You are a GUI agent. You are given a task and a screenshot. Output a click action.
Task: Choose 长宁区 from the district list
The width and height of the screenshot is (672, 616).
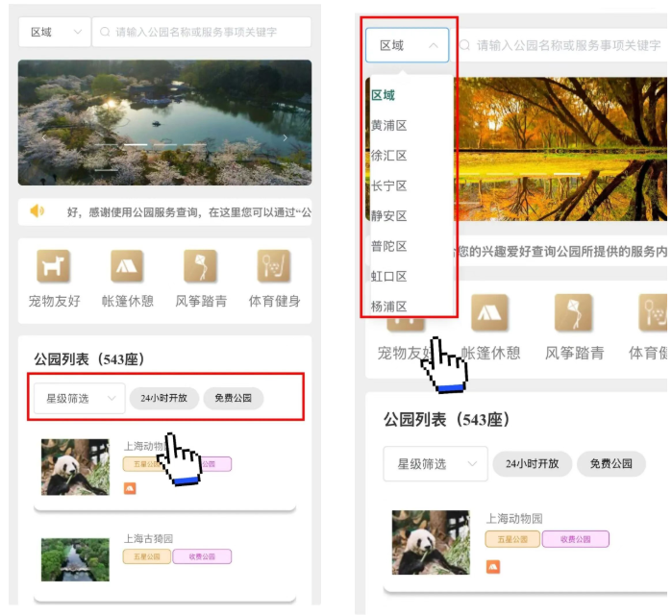click(389, 185)
